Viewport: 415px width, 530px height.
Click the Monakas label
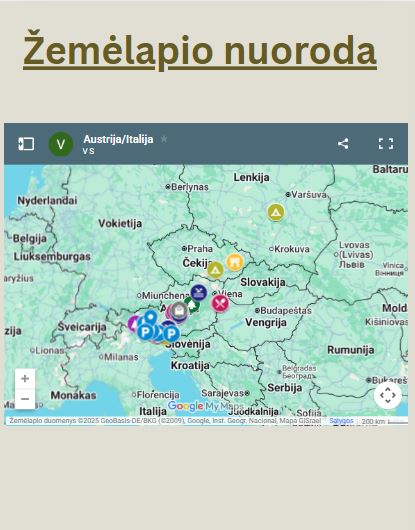tap(73, 395)
